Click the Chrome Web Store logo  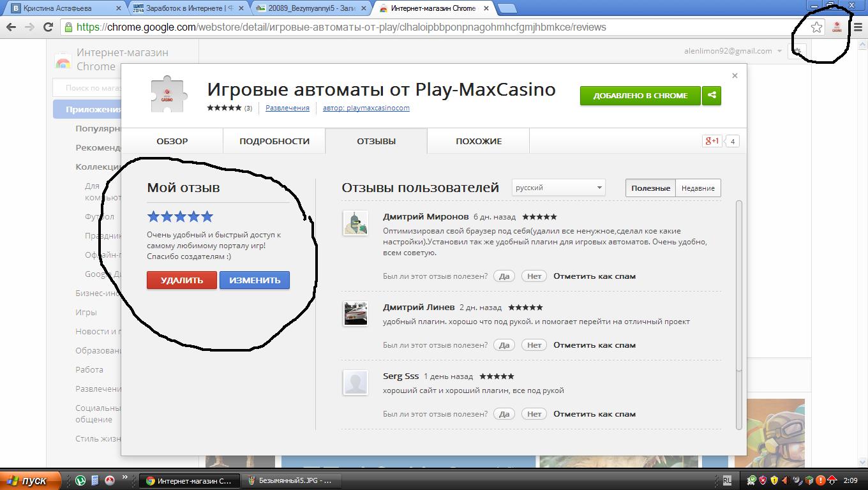[x=63, y=61]
